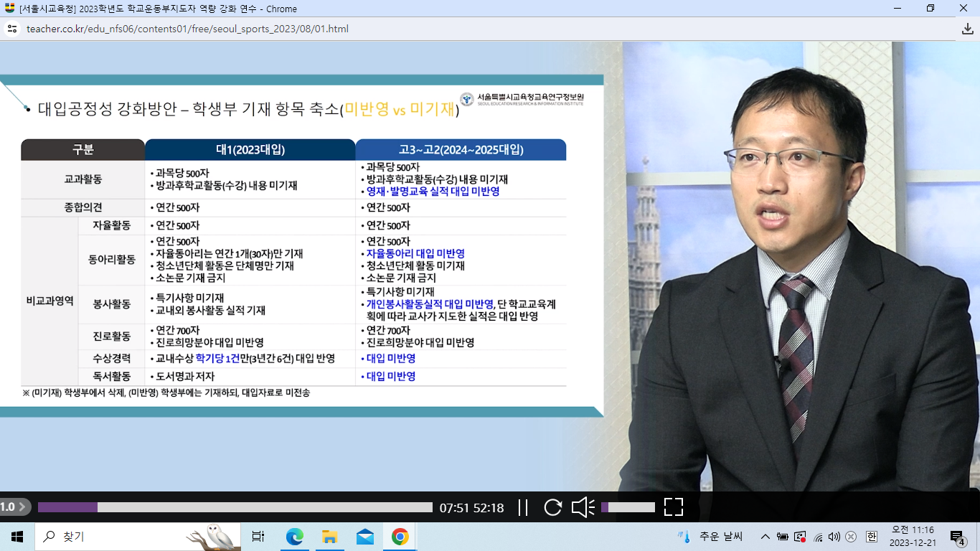This screenshot has width=980, height=551.
Task: Click the tray icon with red dot
Action: click(x=800, y=537)
